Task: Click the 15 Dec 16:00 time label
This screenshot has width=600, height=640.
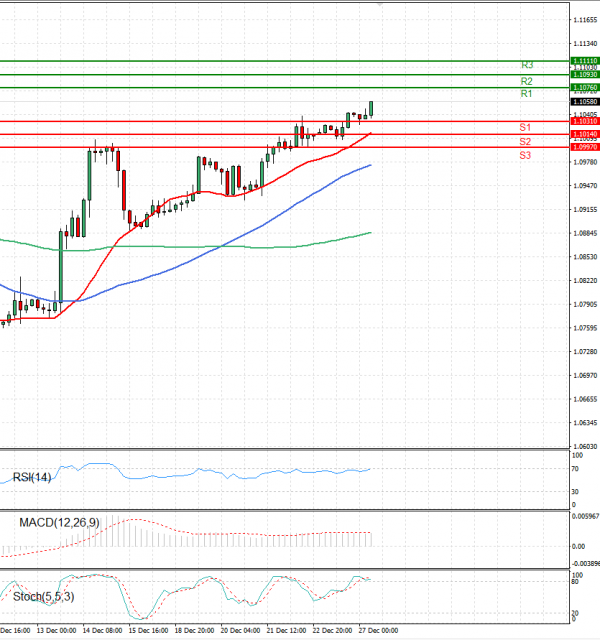Action: 149,630
